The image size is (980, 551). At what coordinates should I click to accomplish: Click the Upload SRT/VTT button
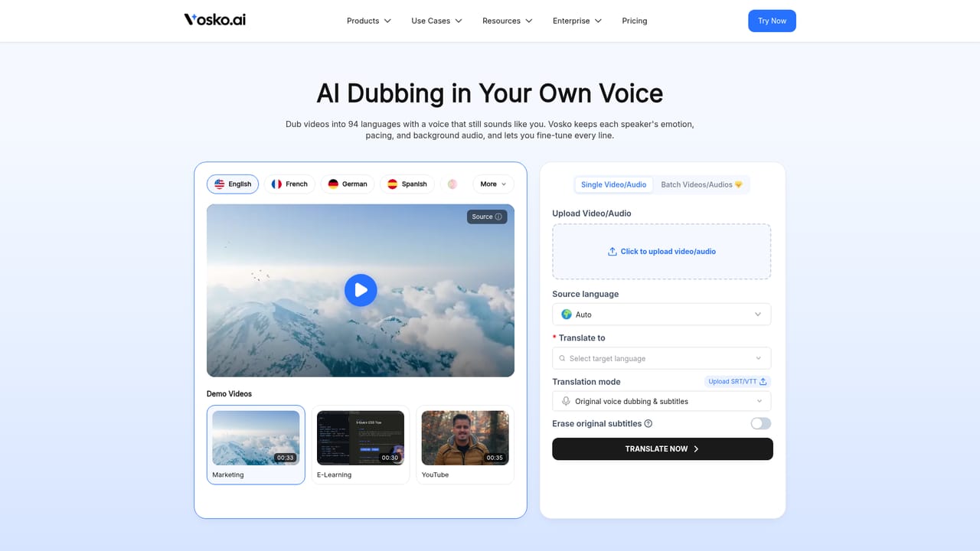click(x=737, y=381)
